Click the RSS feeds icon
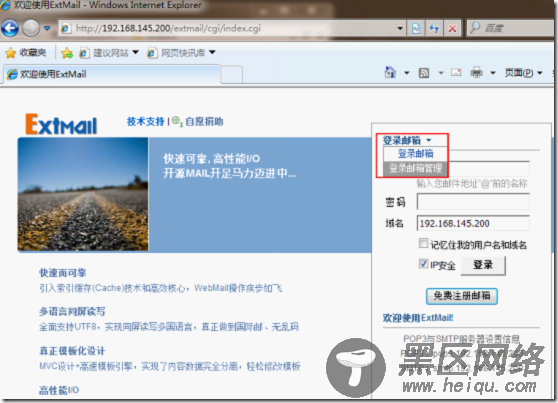The height and width of the screenshot is (403, 558). (x=424, y=73)
